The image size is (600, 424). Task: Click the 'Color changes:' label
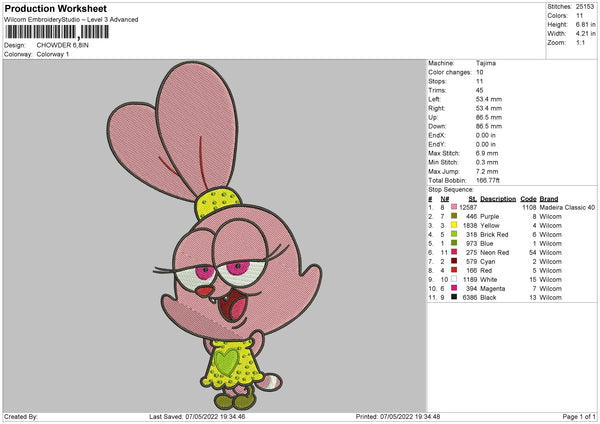(x=450, y=72)
